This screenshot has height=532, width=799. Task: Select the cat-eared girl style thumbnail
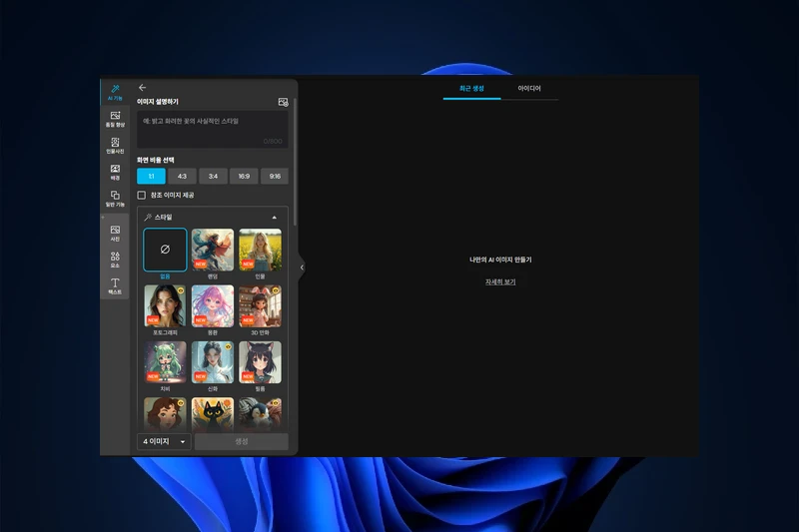coord(260,362)
